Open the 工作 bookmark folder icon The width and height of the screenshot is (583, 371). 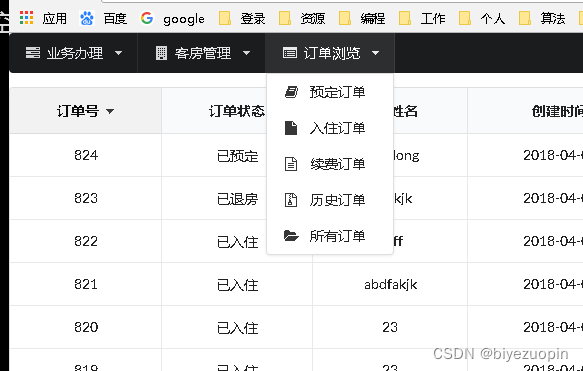click(405, 18)
